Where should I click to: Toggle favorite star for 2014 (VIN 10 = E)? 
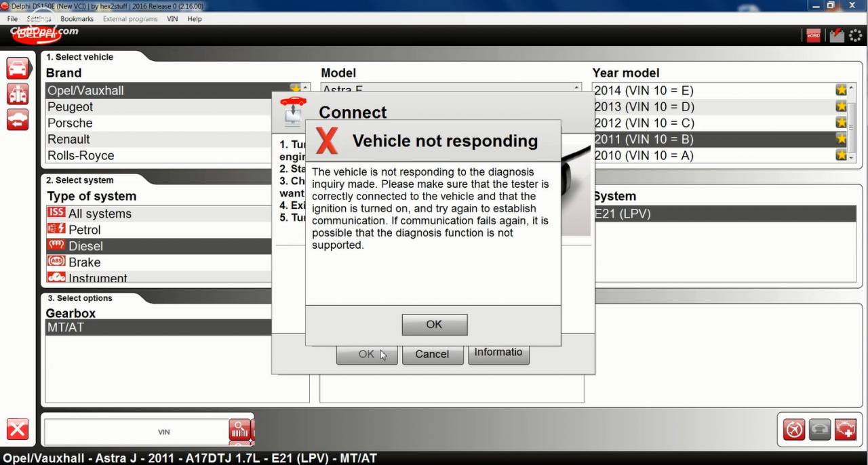842,90
